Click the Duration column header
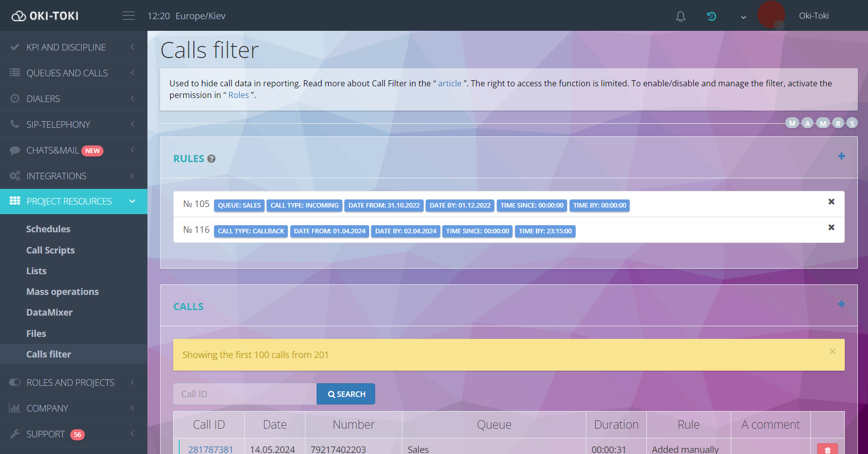 coord(616,425)
